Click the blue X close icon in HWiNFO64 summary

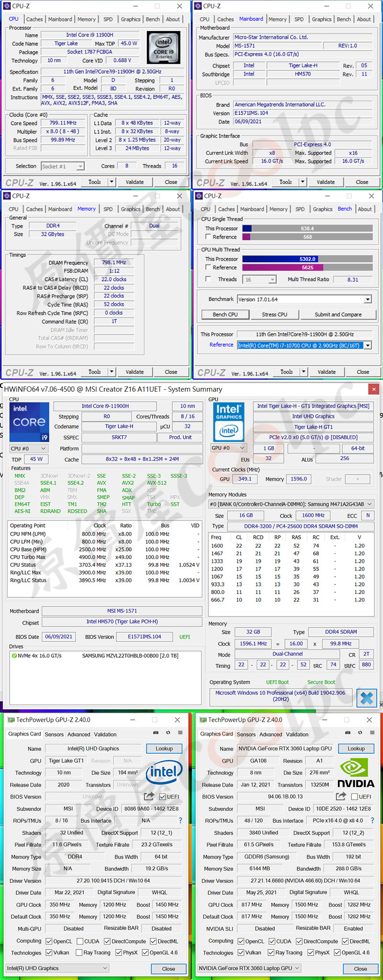pos(367,698)
